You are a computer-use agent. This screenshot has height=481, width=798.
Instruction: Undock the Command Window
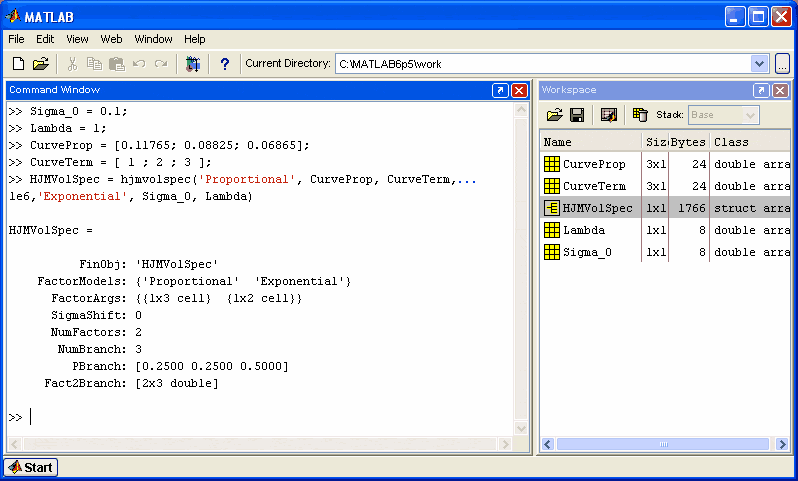tap(500, 90)
